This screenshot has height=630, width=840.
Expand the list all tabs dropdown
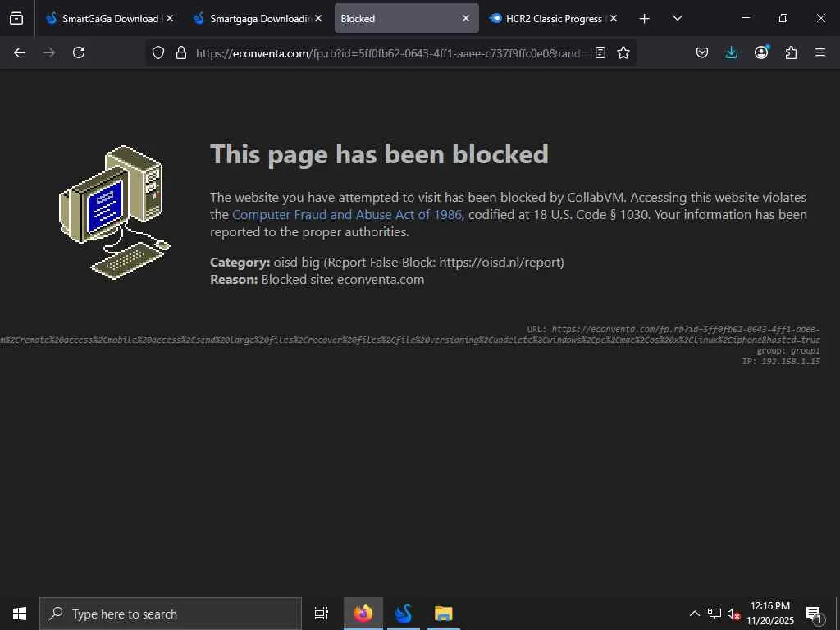tap(677, 18)
